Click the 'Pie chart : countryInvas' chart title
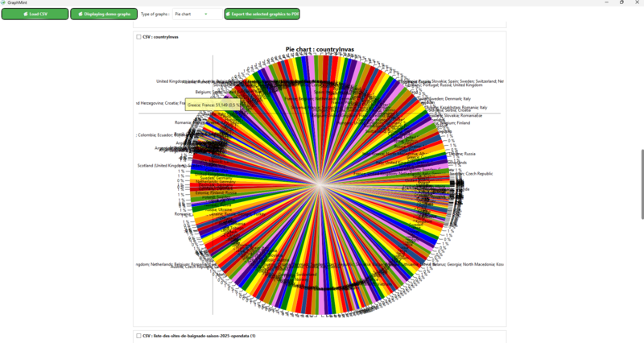The width and height of the screenshot is (644, 343). click(319, 49)
